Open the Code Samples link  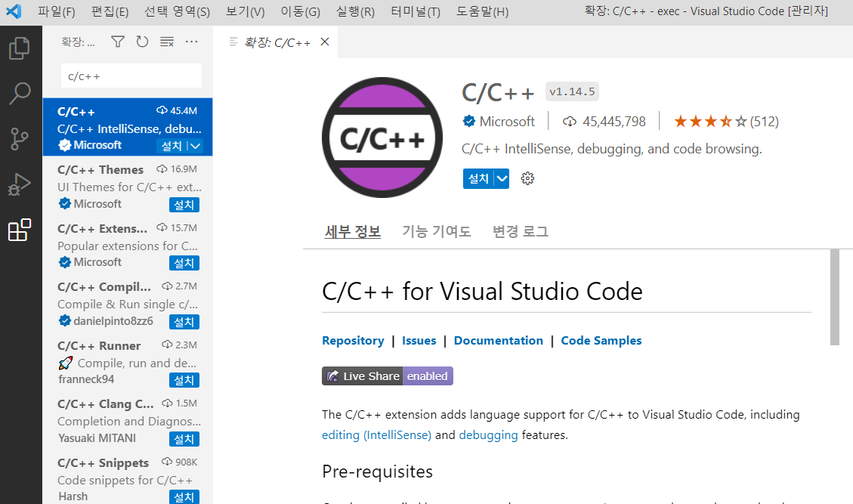click(601, 340)
